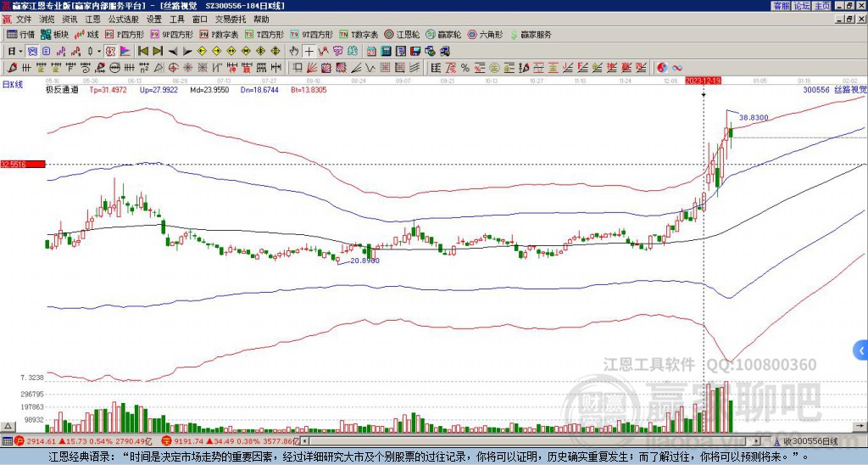Click the 论坛 forum button
The image size is (868, 465).
coord(801,6)
